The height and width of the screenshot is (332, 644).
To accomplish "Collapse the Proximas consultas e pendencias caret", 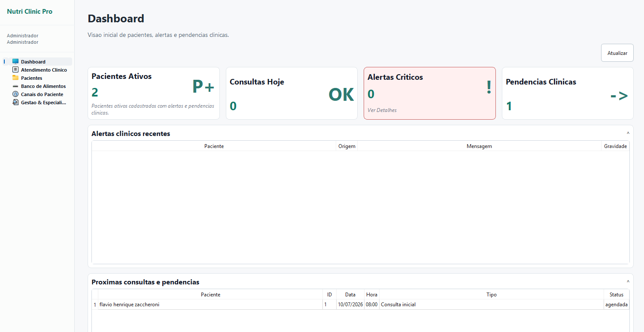I will coord(628,282).
